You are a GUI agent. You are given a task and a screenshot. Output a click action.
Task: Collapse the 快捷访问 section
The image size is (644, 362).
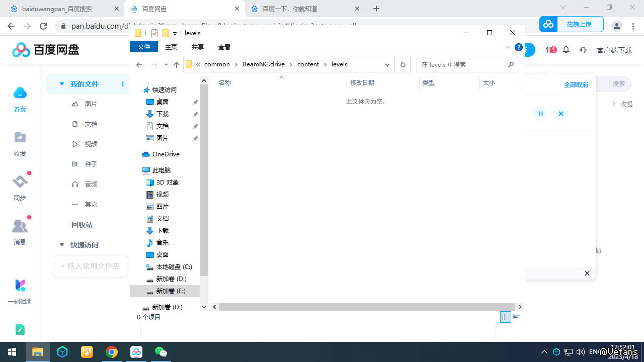[x=62, y=245]
